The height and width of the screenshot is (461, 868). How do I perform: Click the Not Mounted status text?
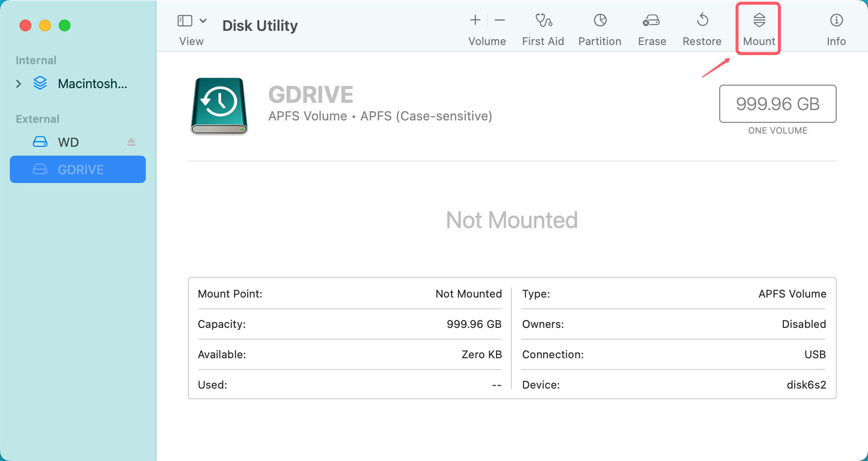pyautogui.click(x=511, y=220)
